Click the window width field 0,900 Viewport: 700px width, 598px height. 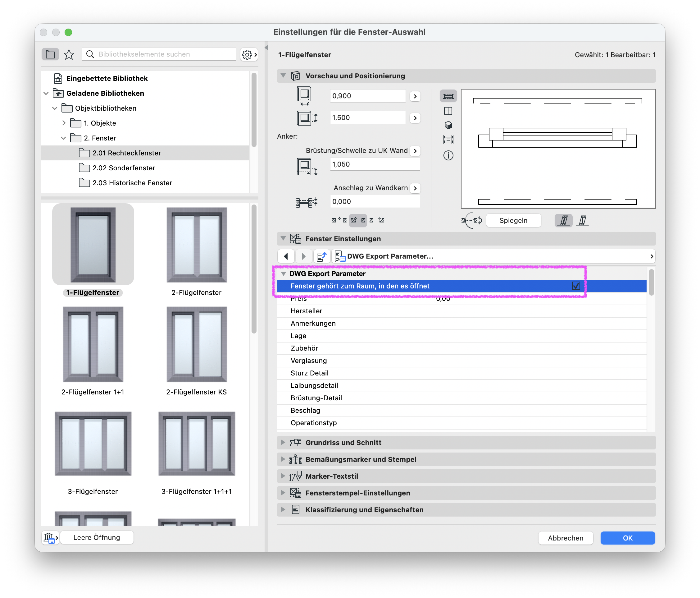pos(368,96)
